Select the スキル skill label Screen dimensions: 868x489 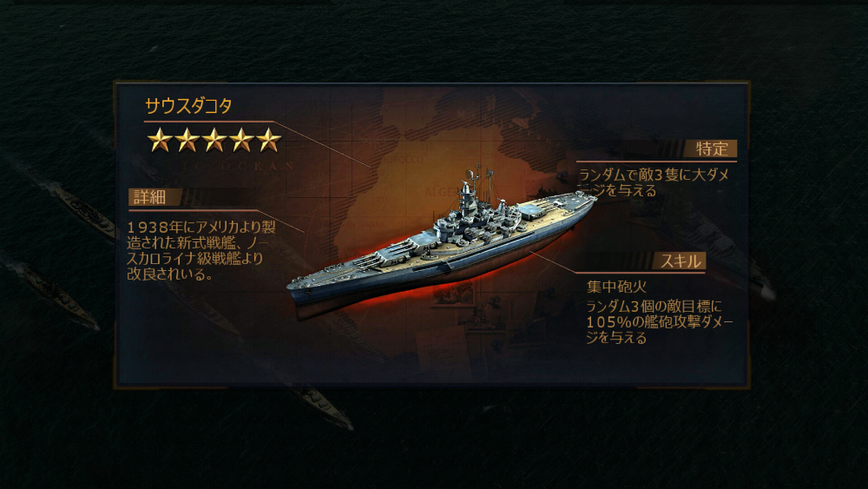(x=681, y=261)
